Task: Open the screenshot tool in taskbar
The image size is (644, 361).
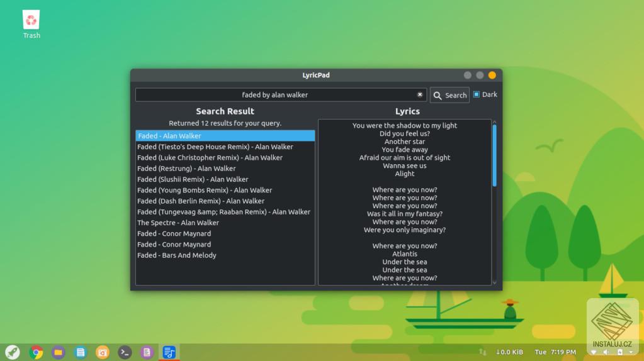Action: [x=103, y=352]
